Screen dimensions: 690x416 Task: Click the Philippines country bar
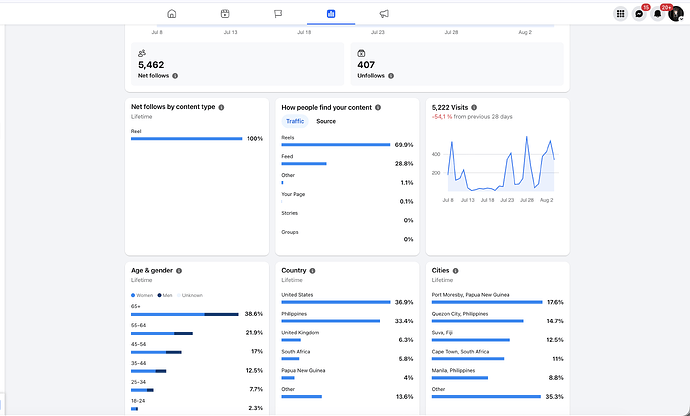point(330,321)
